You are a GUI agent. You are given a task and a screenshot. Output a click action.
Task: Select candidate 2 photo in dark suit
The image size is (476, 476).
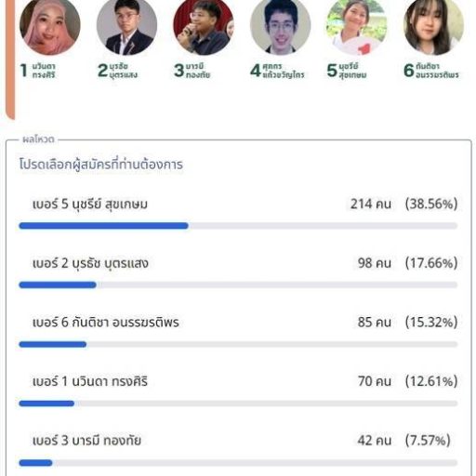tap(126, 26)
